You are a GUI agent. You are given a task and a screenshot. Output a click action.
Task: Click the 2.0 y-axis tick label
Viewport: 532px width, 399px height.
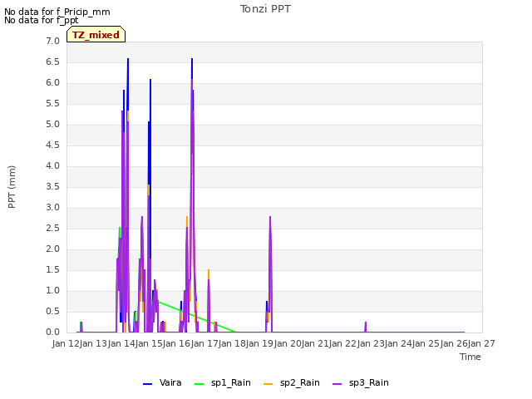[x=52, y=249]
